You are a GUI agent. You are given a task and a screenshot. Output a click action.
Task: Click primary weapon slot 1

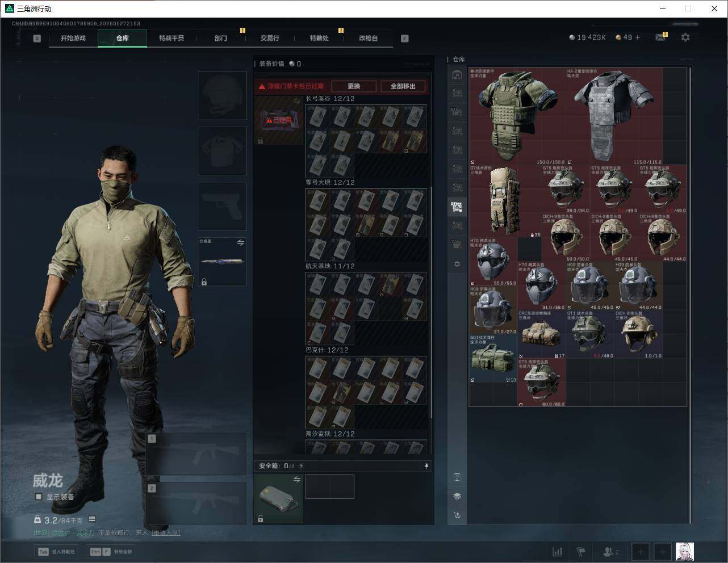pyautogui.click(x=196, y=454)
